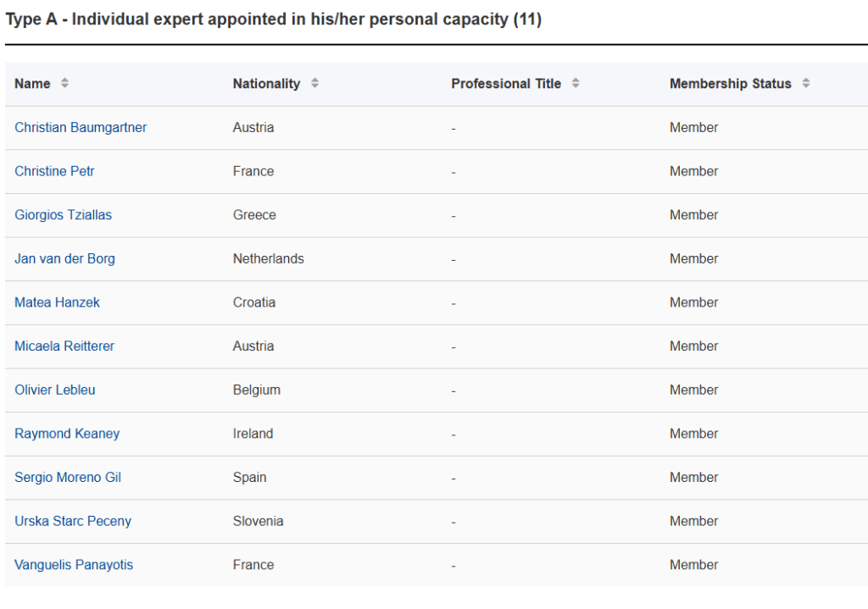Screen dimensions: 868x609
Task: Open Sergio Moreno Gil's profile
Action: pyautogui.click(x=68, y=478)
